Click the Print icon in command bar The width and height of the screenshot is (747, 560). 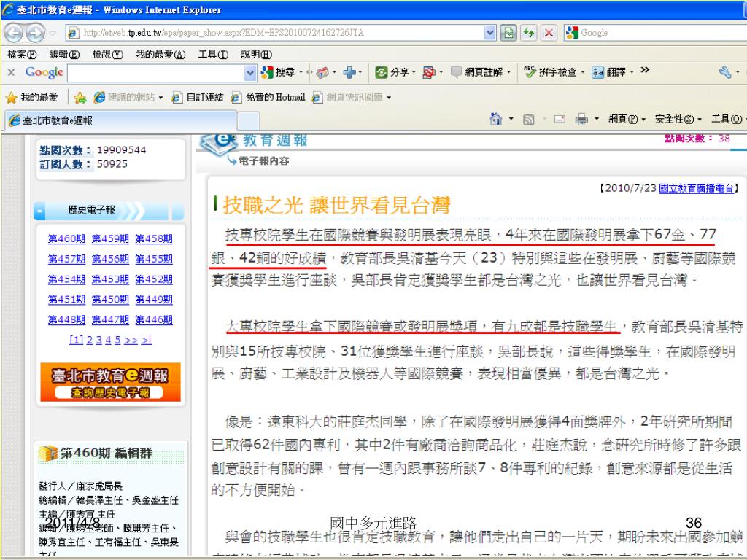coord(581,119)
